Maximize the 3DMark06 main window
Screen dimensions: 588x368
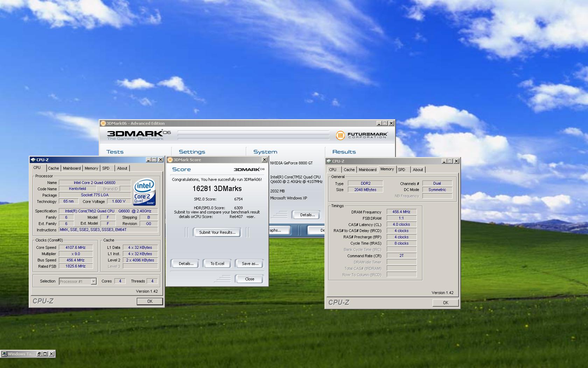click(x=385, y=123)
